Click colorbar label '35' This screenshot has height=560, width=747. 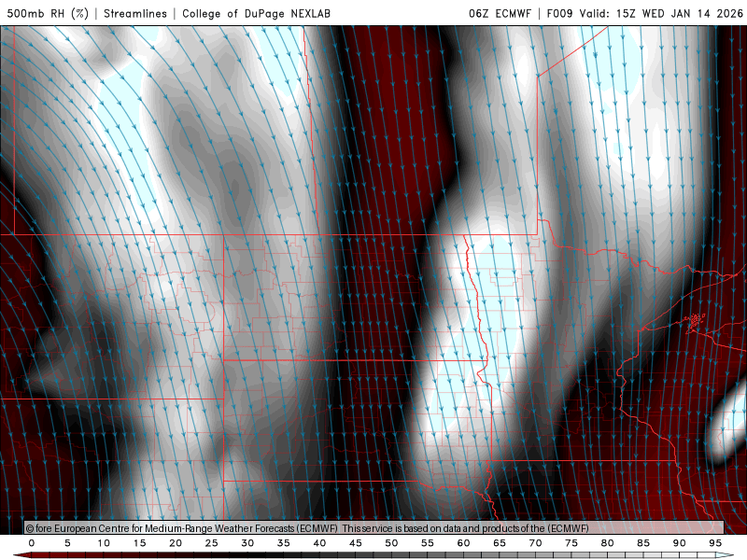284,543
